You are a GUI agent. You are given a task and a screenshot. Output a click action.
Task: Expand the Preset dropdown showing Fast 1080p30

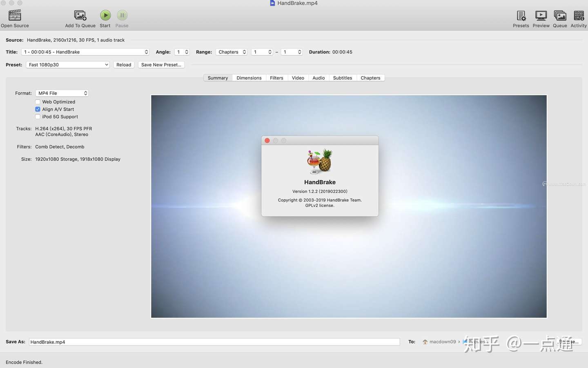tap(68, 65)
